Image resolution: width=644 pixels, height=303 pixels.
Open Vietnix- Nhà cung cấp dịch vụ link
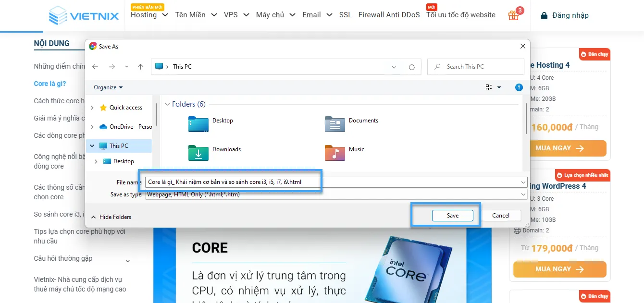tap(80, 284)
